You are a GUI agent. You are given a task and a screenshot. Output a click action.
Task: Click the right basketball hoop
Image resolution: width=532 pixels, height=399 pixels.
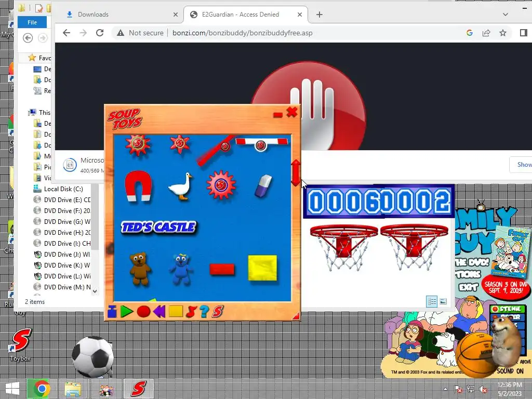tap(414, 247)
